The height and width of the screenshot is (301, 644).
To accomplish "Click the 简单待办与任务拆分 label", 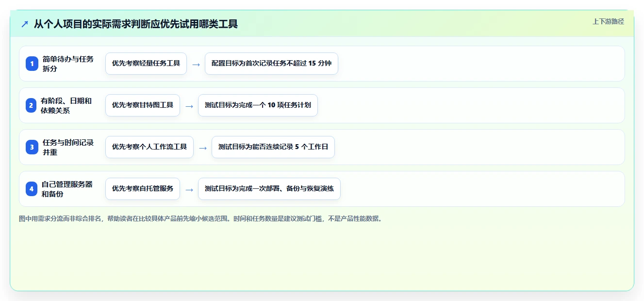I will click(68, 64).
